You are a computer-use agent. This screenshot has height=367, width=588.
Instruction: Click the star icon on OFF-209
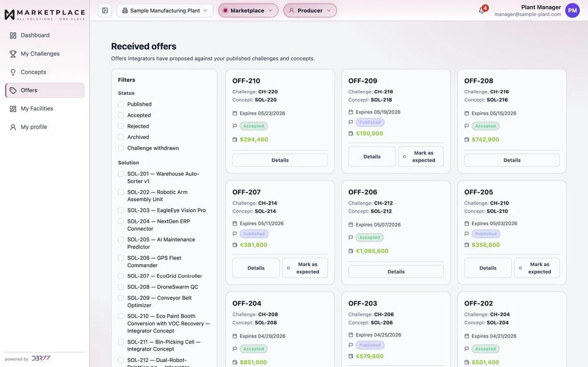404,157
